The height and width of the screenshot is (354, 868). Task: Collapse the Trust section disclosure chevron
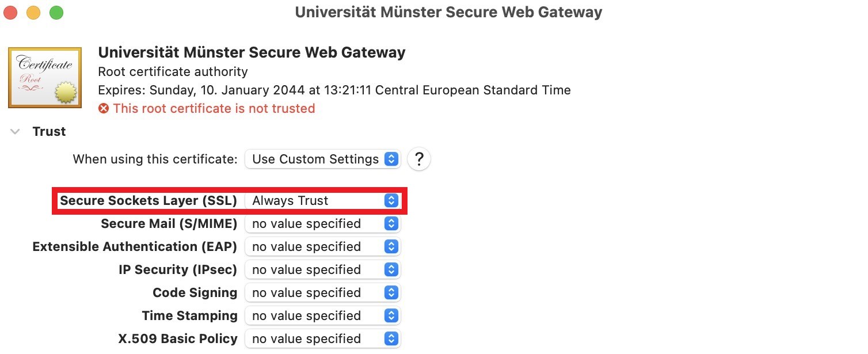pyautogui.click(x=15, y=132)
